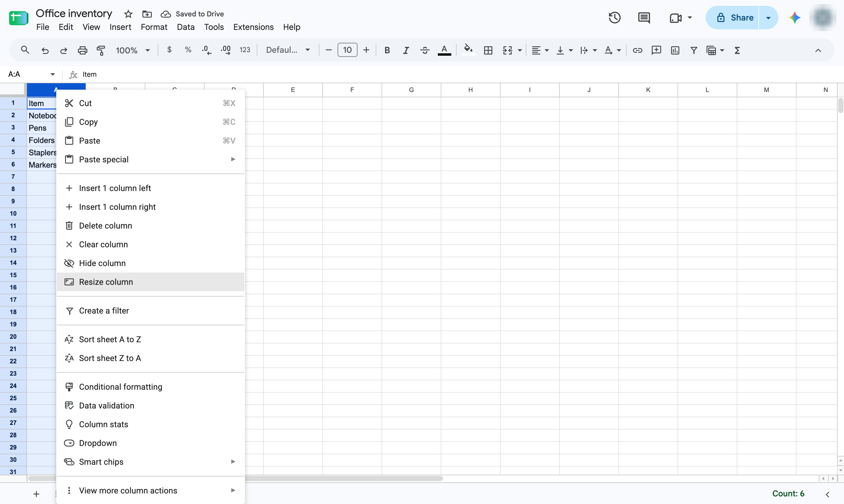Open the 100% zoom dropdown

pos(133,50)
